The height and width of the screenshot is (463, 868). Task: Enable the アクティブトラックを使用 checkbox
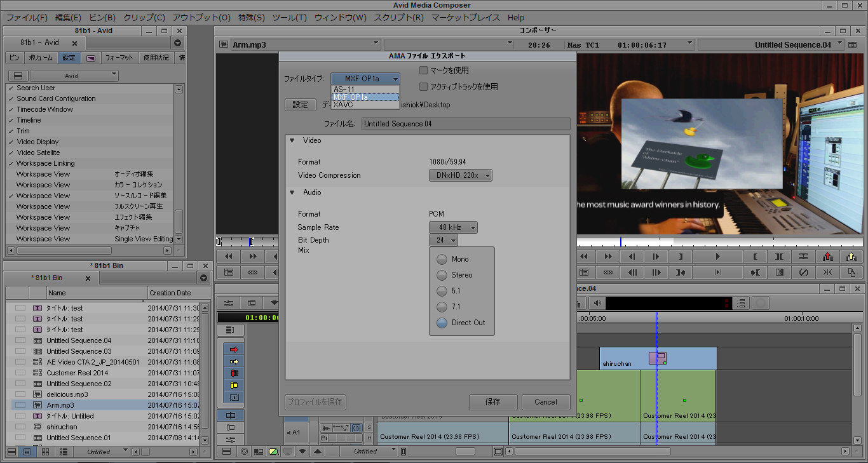click(424, 87)
